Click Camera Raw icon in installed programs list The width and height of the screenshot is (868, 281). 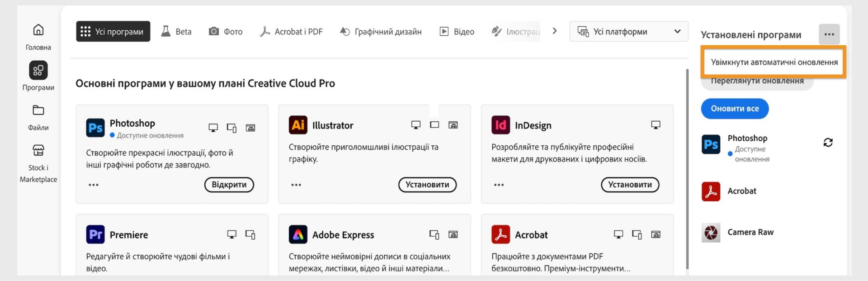(711, 233)
